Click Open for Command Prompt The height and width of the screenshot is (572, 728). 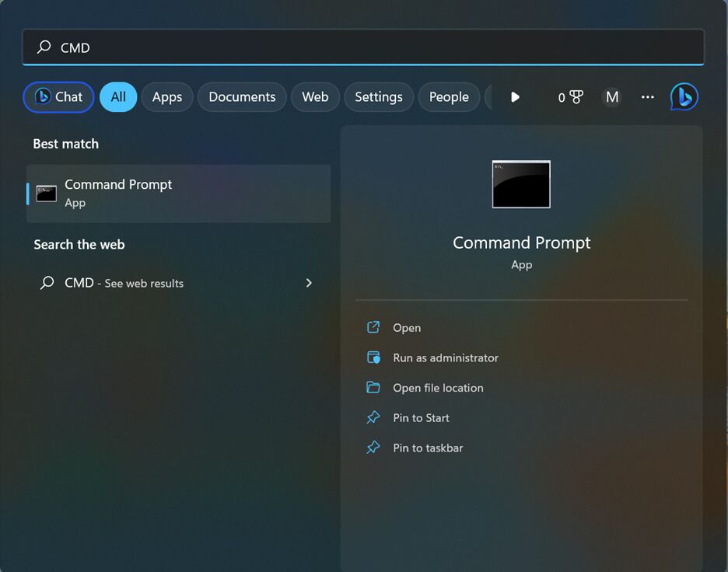(x=407, y=327)
